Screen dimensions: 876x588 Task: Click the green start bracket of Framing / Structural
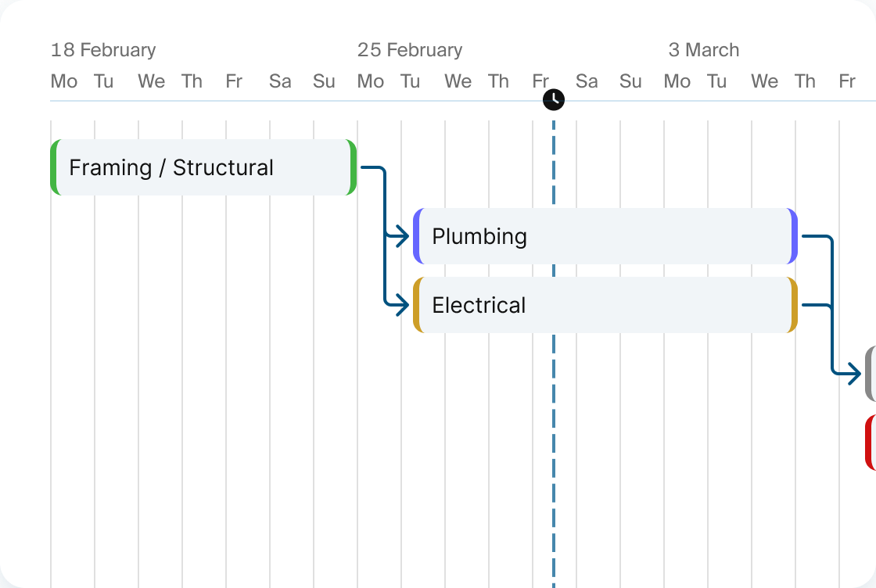click(55, 167)
